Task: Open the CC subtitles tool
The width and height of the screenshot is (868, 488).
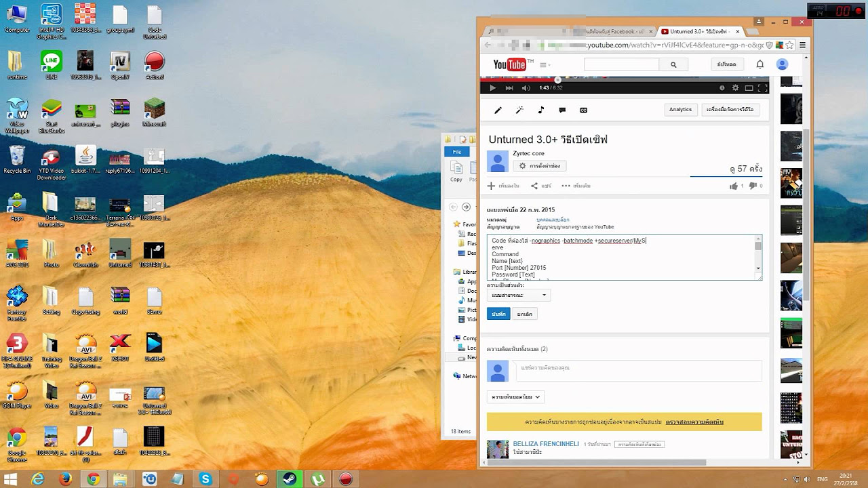Action: [583, 110]
